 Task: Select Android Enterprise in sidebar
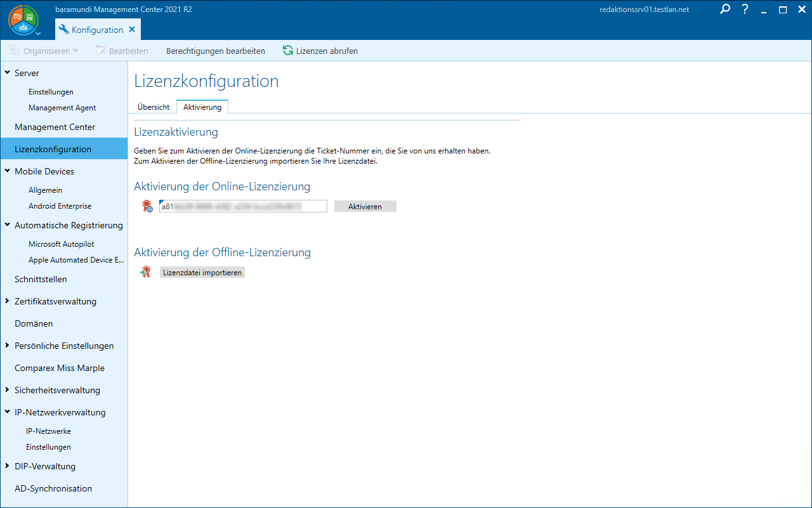coord(60,206)
